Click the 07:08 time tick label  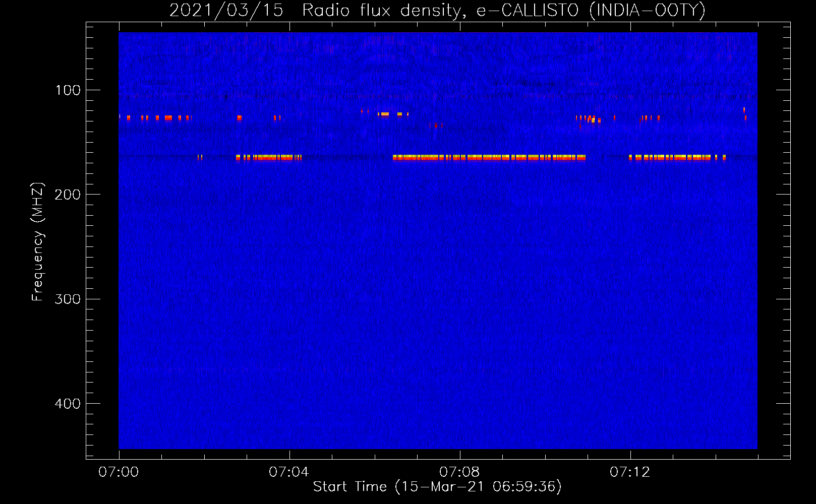pyautogui.click(x=459, y=472)
